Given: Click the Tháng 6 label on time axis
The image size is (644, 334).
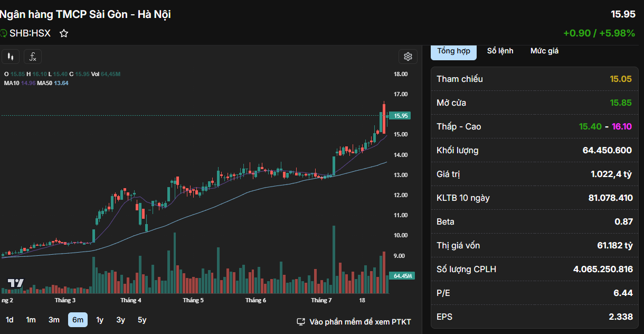Looking at the screenshot, I should click(255, 300).
